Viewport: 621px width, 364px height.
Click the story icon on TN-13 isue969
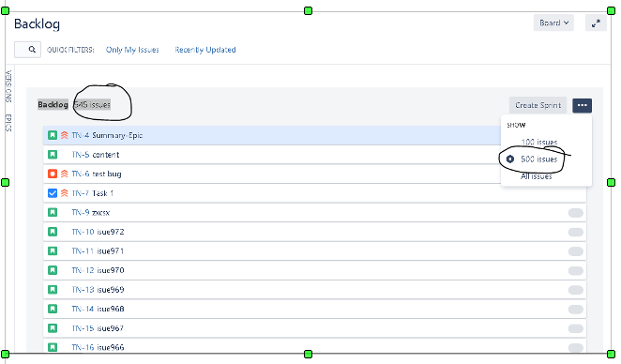(53, 290)
